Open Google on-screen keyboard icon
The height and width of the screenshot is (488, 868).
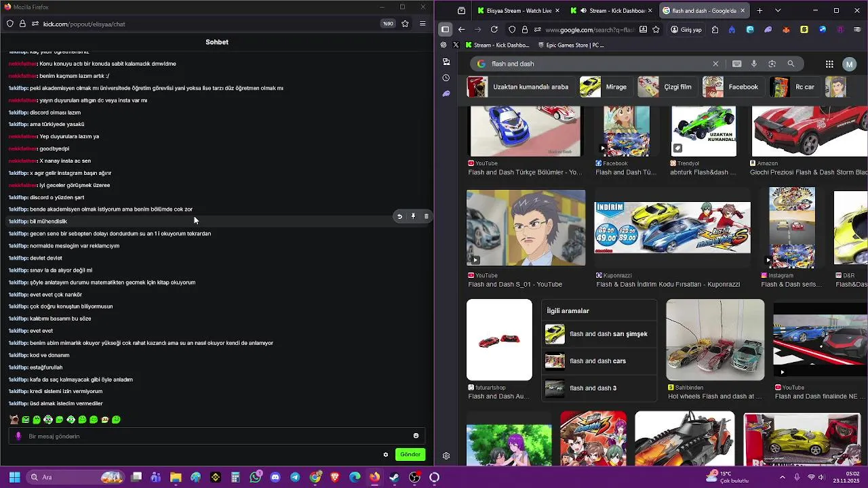pos(737,64)
